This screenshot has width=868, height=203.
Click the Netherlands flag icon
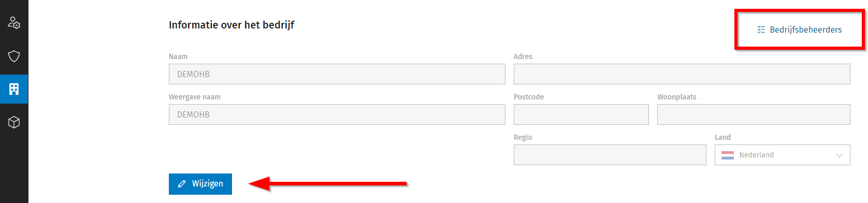point(728,155)
